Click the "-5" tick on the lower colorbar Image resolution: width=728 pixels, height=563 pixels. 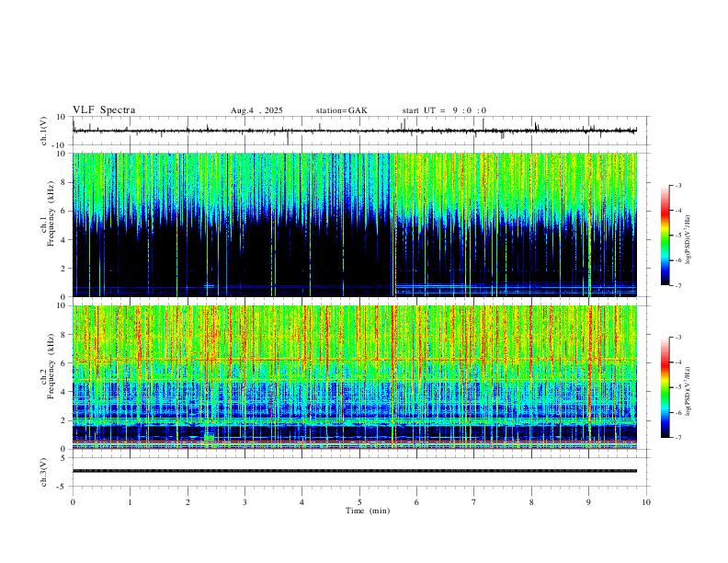pyautogui.click(x=678, y=387)
